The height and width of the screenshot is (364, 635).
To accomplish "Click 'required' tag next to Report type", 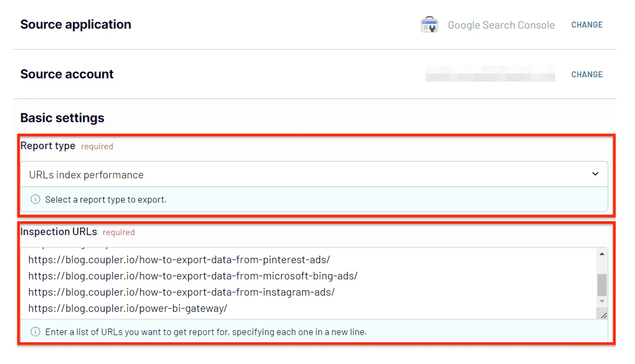I will click(97, 146).
